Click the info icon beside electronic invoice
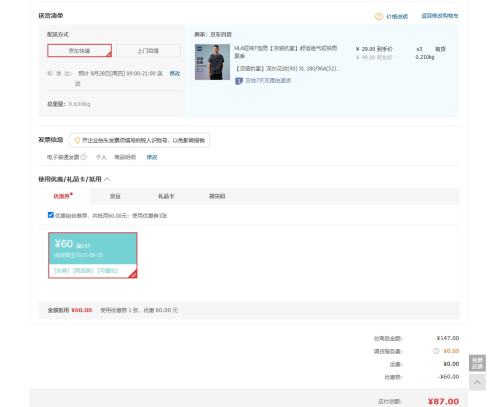This screenshot has width=500, height=407. click(x=84, y=157)
